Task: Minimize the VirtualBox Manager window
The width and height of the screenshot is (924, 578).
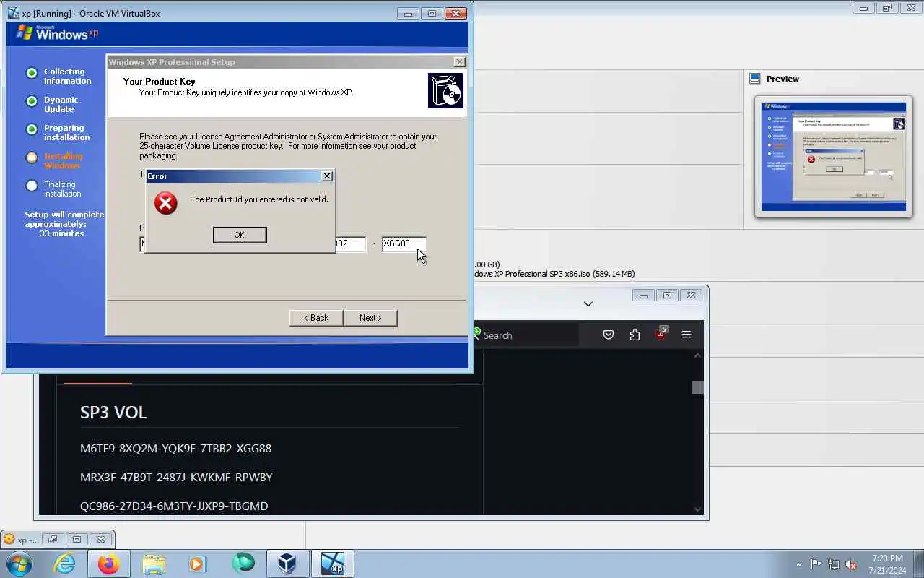Action: click(863, 8)
